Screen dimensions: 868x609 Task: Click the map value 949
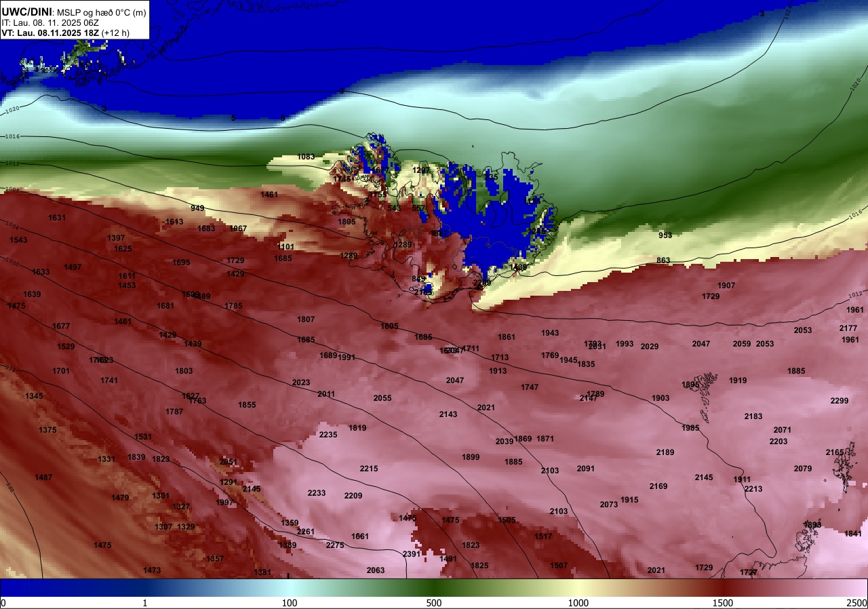[x=197, y=208]
